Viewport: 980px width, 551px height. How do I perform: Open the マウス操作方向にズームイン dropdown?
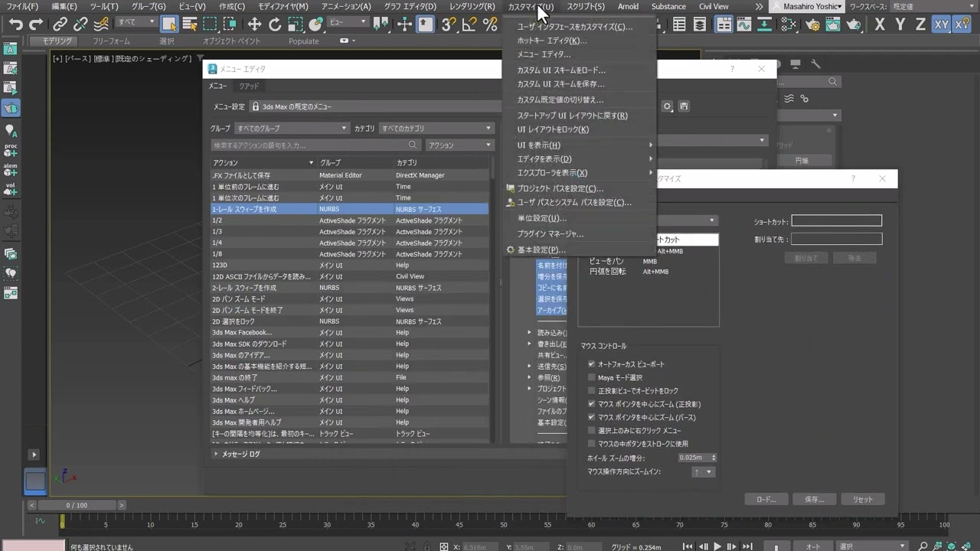[703, 471]
